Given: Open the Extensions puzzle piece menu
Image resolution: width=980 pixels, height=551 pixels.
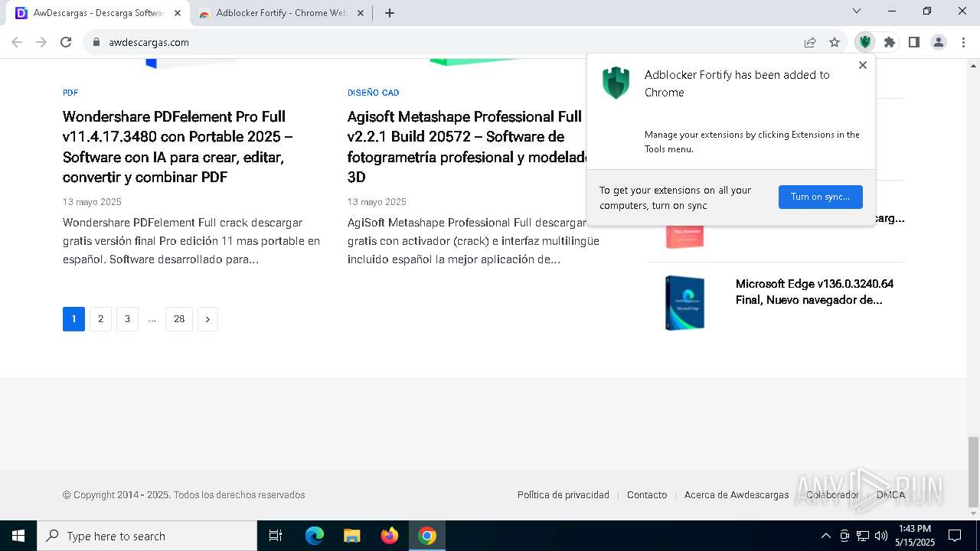Looking at the screenshot, I should 890,42.
